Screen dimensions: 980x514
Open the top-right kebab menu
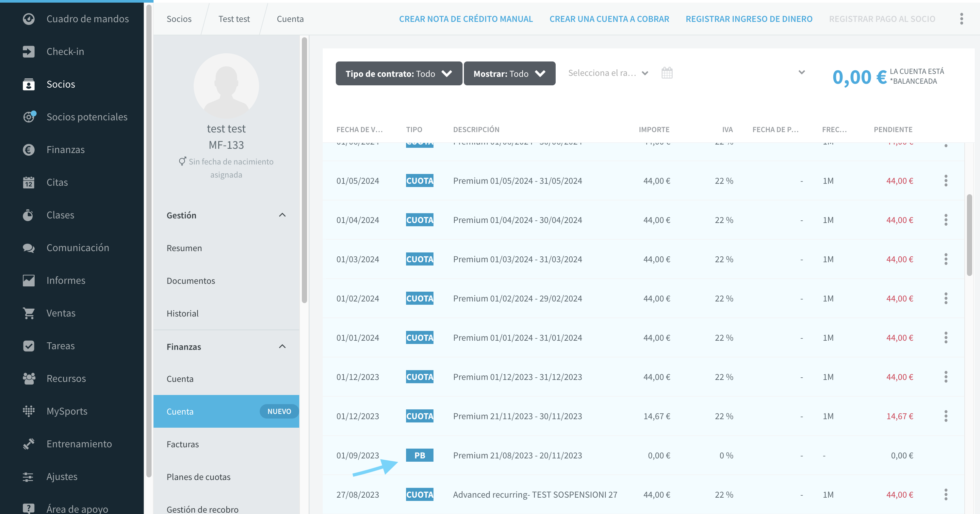coord(961,19)
